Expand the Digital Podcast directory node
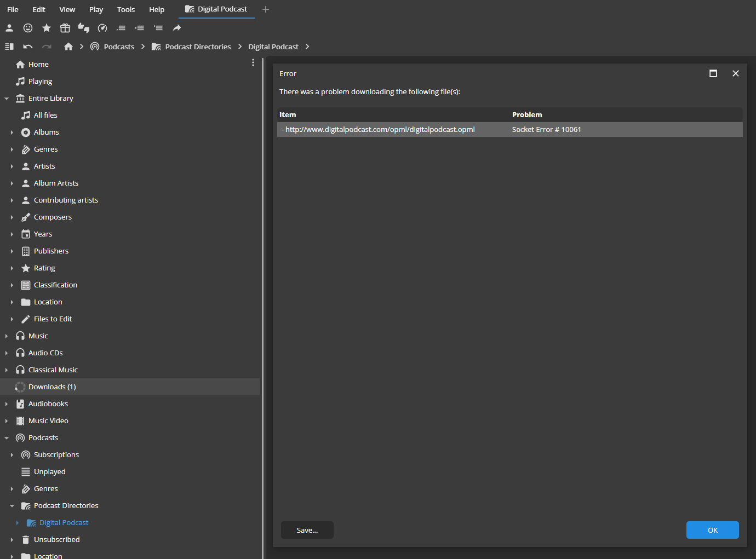The image size is (756, 559). tap(17, 523)
